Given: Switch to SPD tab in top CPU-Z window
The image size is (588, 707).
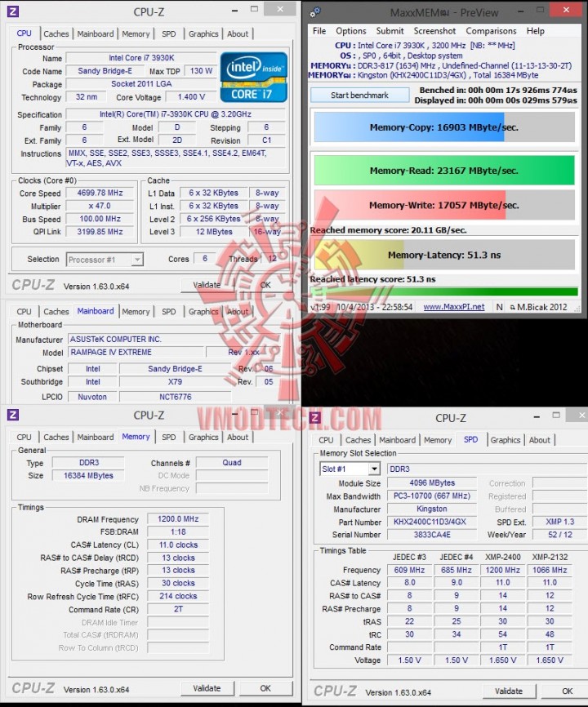Looking at the screenshot, I should pyautogui.click(x=169, y=33).
